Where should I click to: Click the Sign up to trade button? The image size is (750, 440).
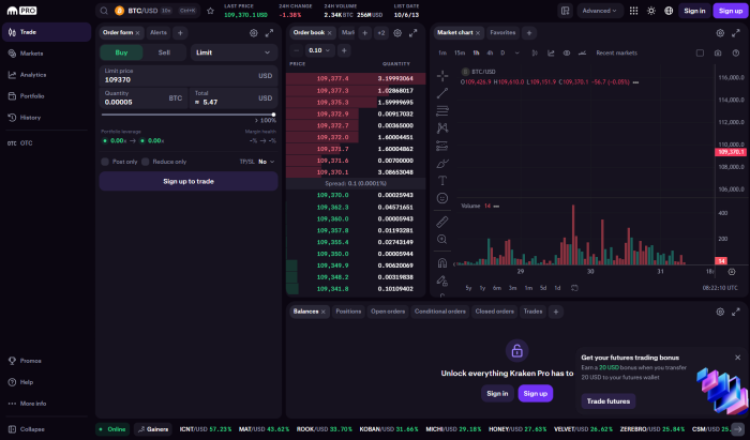click(x=188, y=181)
